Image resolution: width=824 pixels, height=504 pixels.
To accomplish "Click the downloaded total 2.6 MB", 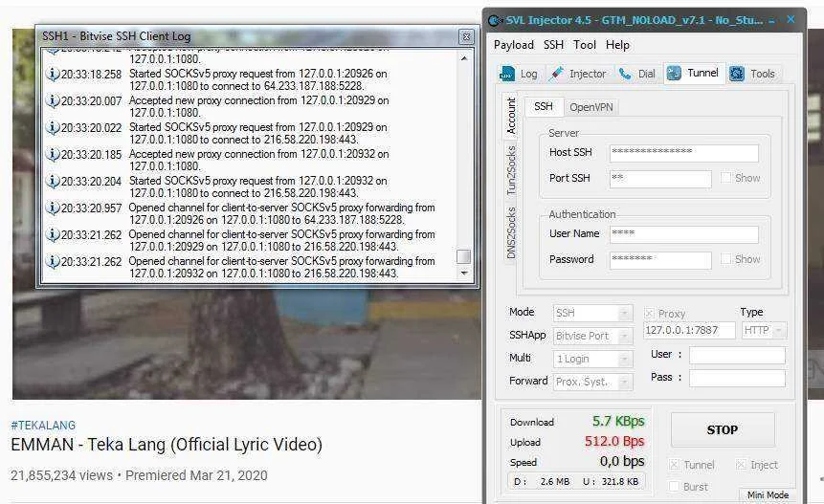I will click(555, 481).
